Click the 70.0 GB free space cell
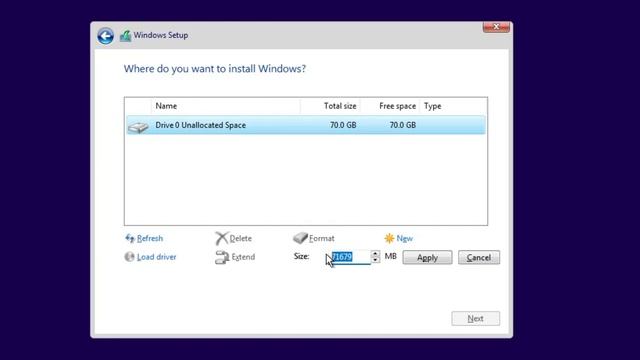 tap(402, 125)
